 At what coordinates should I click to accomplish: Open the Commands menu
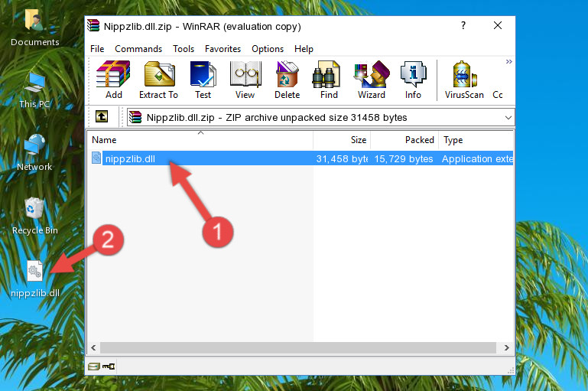(x=138, y=49)
